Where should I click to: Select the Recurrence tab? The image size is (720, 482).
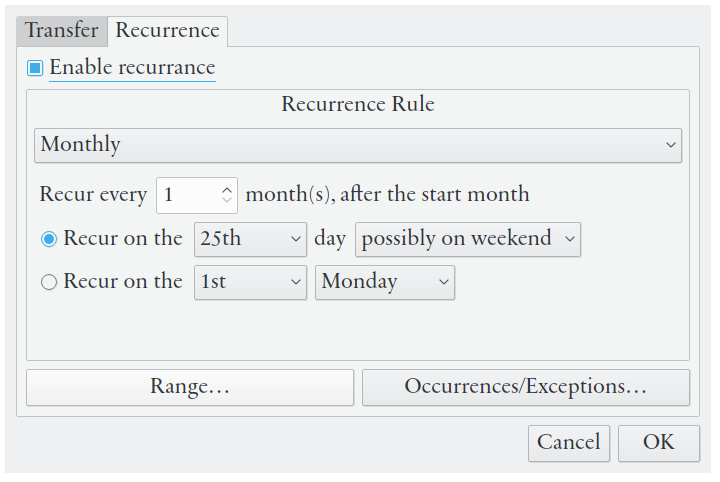(x=167, y=30)
